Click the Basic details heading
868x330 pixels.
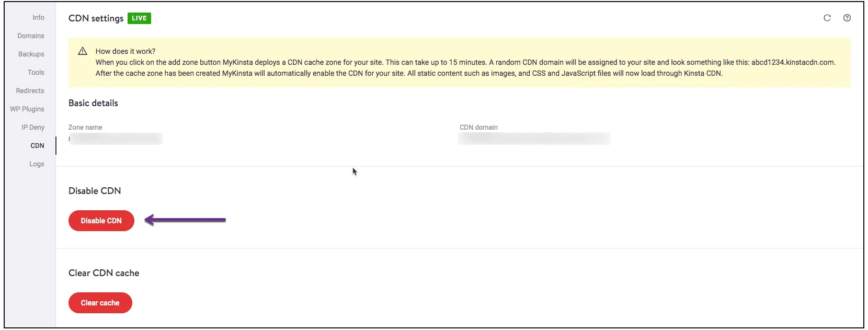[93, 103]
